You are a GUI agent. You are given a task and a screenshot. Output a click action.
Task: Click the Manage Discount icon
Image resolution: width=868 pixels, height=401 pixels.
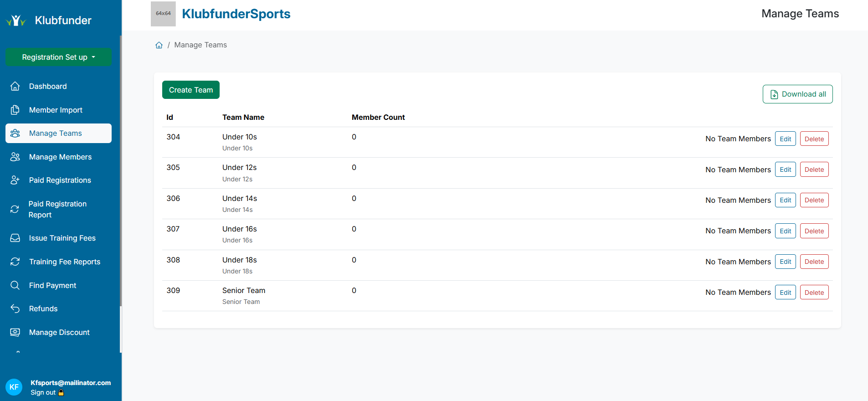15,332
